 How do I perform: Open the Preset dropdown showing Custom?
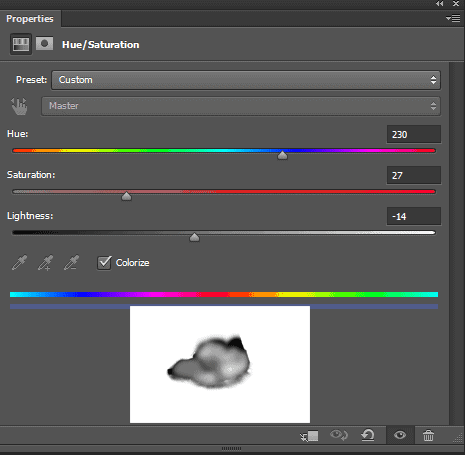(x=246, y=80)
